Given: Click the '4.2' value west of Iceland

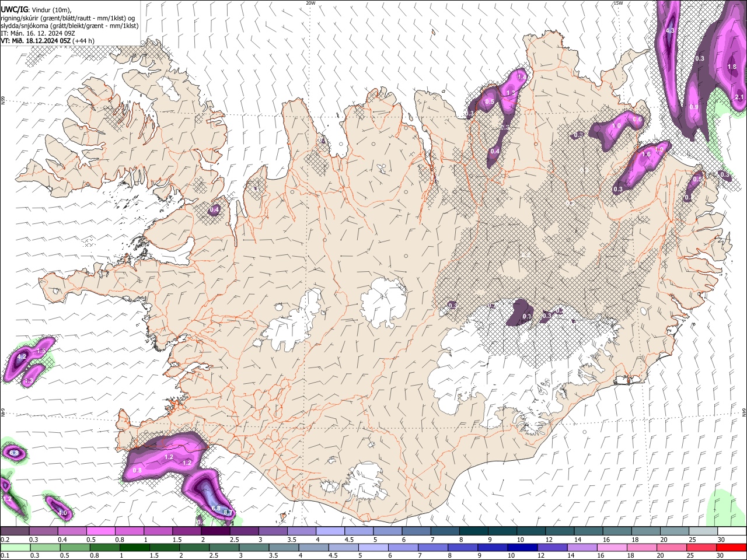Looking at the screenshot, I should click(x=22, y=356).
